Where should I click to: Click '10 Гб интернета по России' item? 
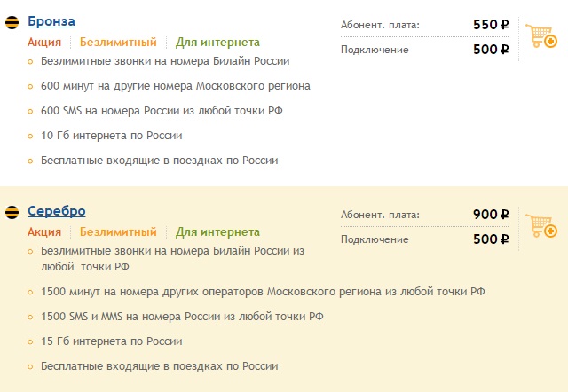pos(112,136)
